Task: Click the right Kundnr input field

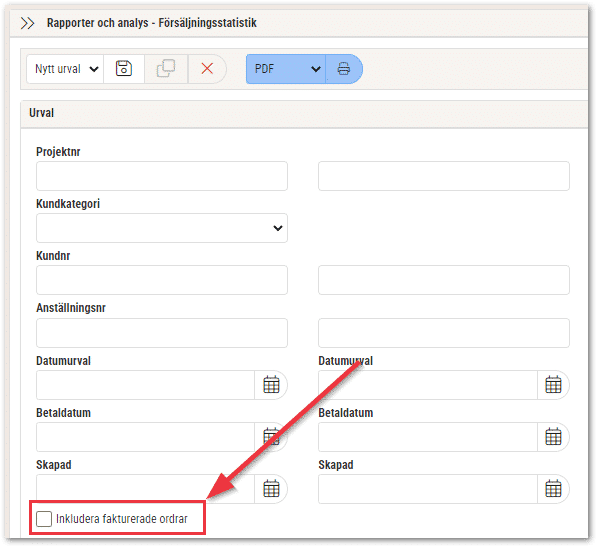Action: click(x=444, y=280)
